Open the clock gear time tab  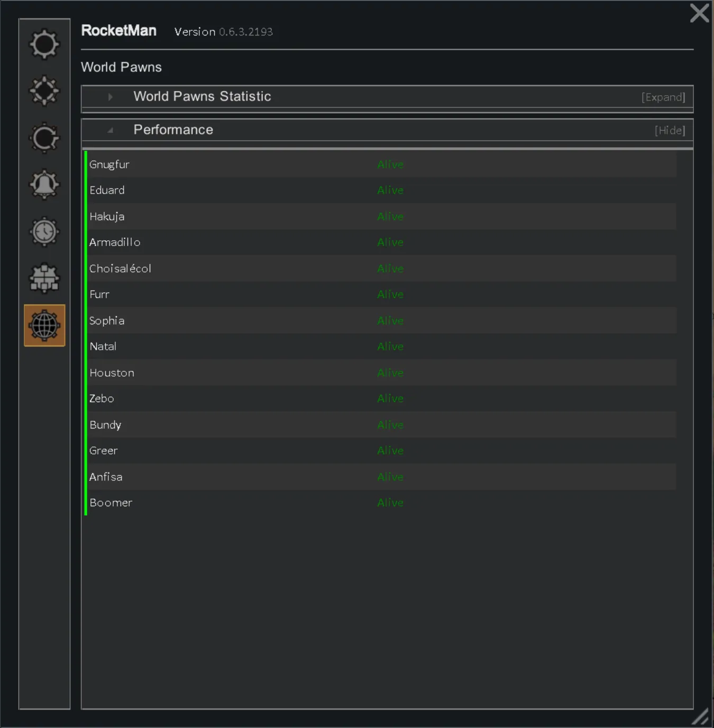pyautogui.click(x=44, y=232)
